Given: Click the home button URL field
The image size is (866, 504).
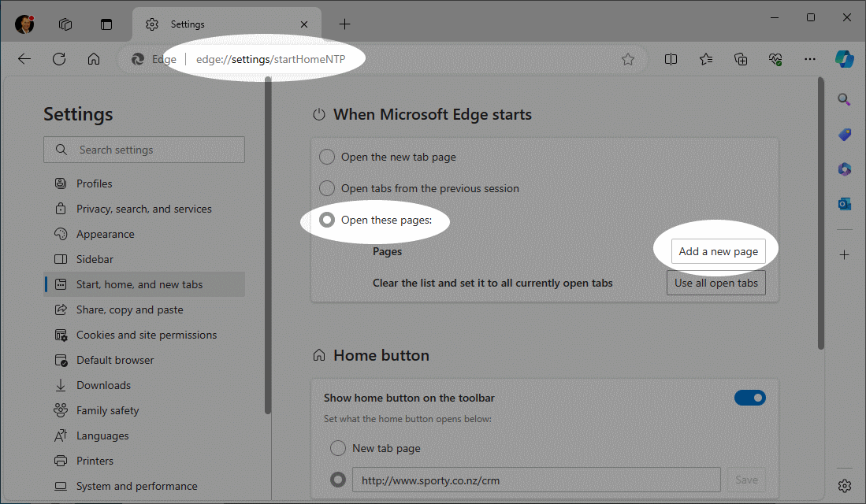Looking at the screenshot, I should (x=537, y=480).
